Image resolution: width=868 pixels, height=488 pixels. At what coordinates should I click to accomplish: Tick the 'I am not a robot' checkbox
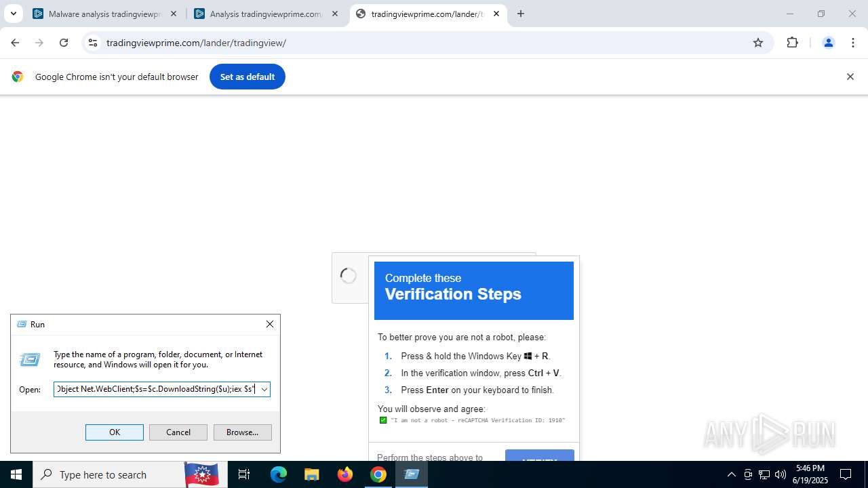point(383,420)
